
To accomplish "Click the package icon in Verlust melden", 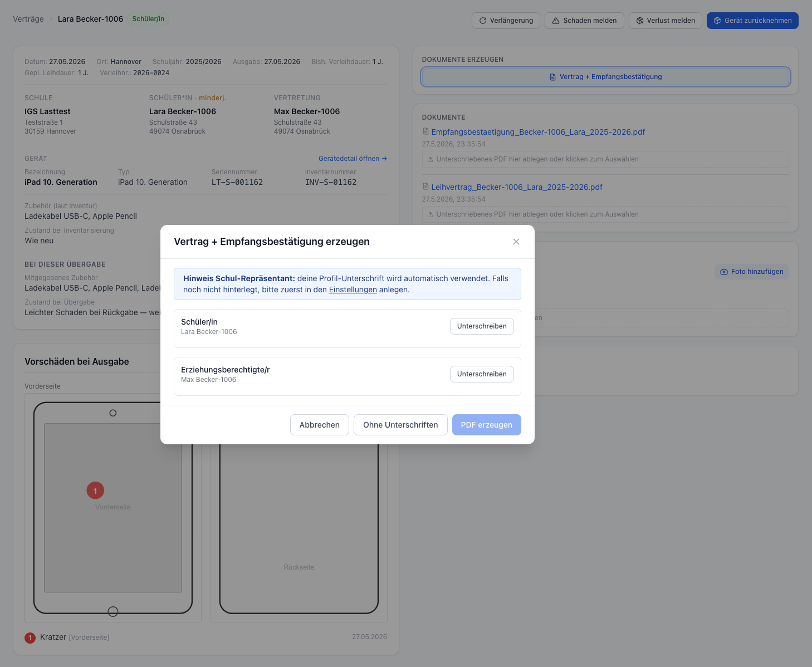I will tap(640, 21).
